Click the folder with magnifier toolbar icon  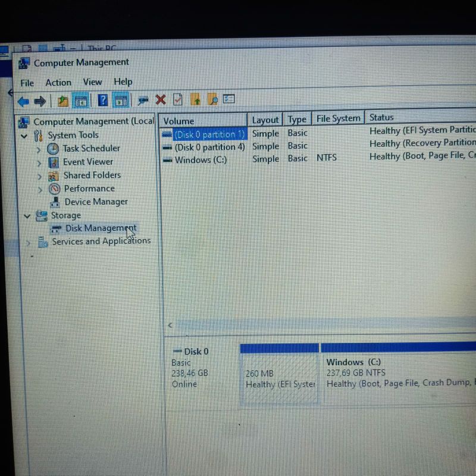coord(212,99)
